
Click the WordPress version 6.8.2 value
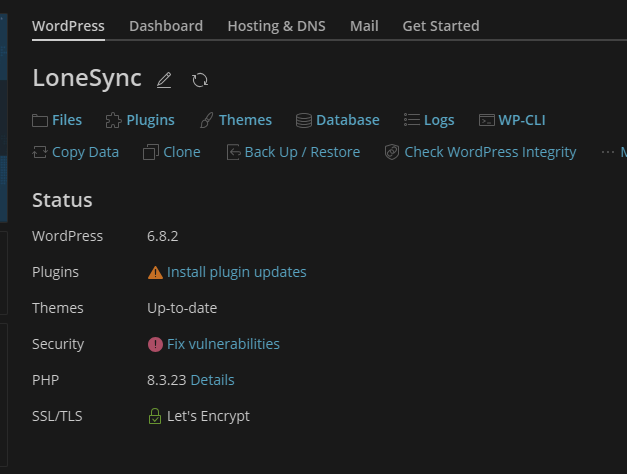162,236
